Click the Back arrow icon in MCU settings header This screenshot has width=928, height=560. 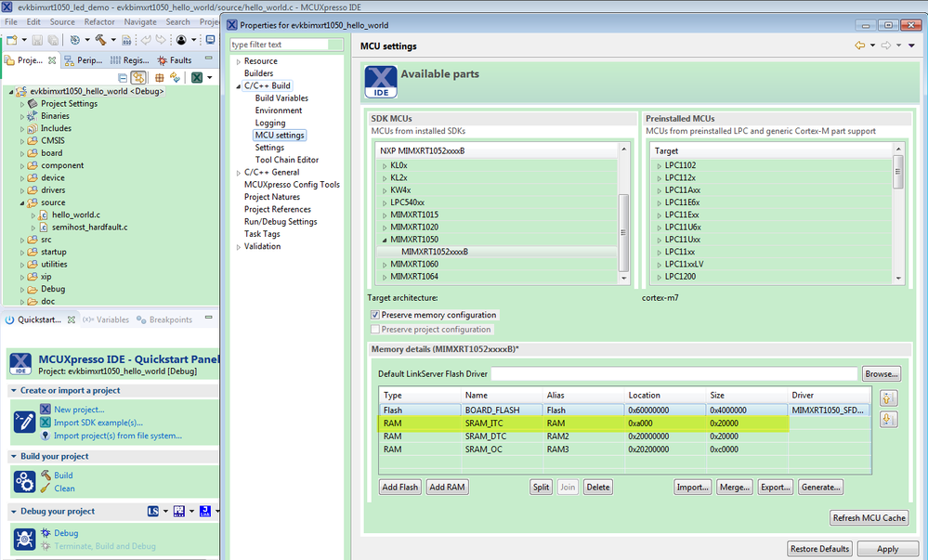coord(860,46)
